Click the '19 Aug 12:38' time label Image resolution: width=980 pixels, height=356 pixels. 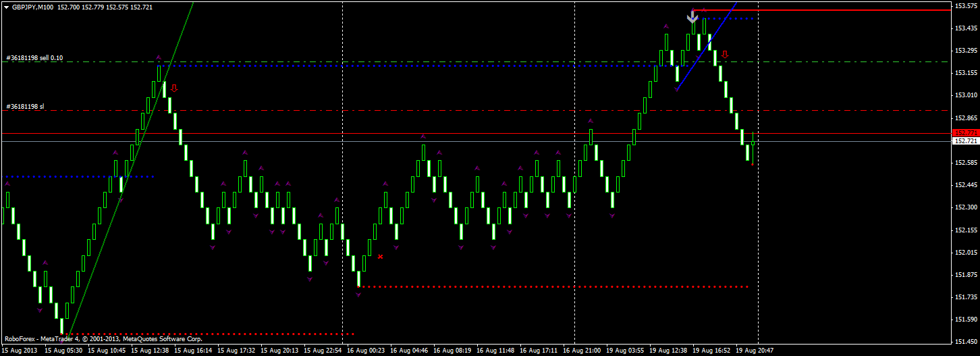click(669, 351)
